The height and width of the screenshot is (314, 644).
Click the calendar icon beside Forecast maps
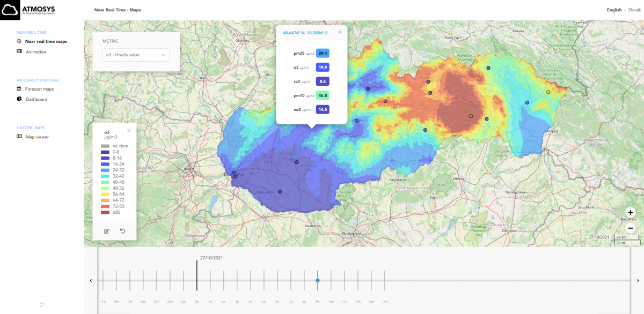pos(19,89)
